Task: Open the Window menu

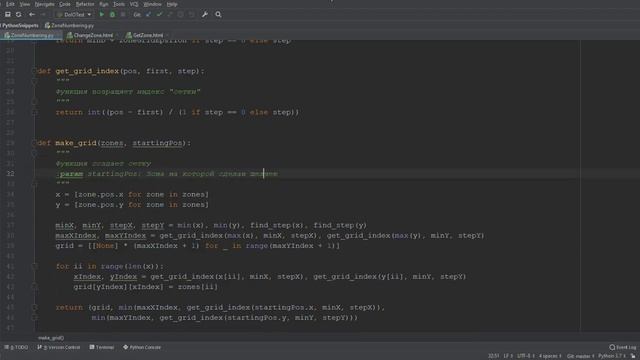Action: [152, 4]
